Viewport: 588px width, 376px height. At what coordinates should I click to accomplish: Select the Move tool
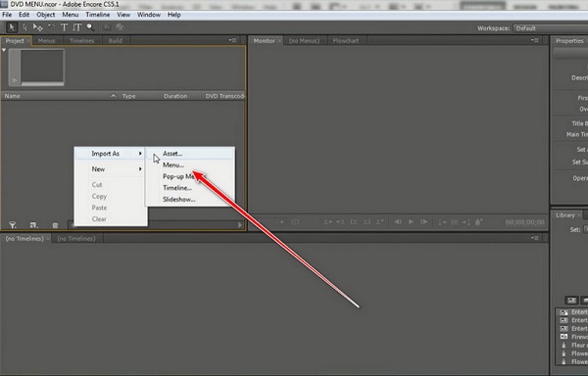click(37, 27)
